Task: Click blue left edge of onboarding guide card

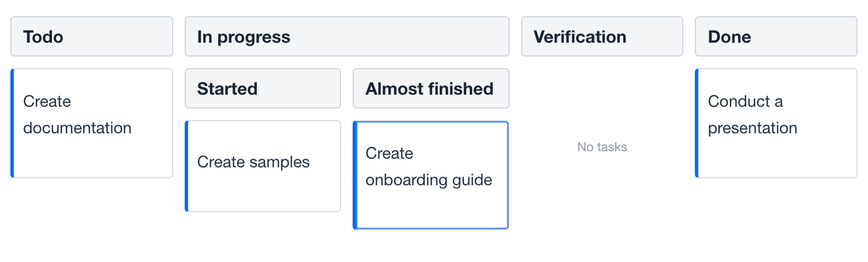Action: pyautogui.click(x=355, y=175)
